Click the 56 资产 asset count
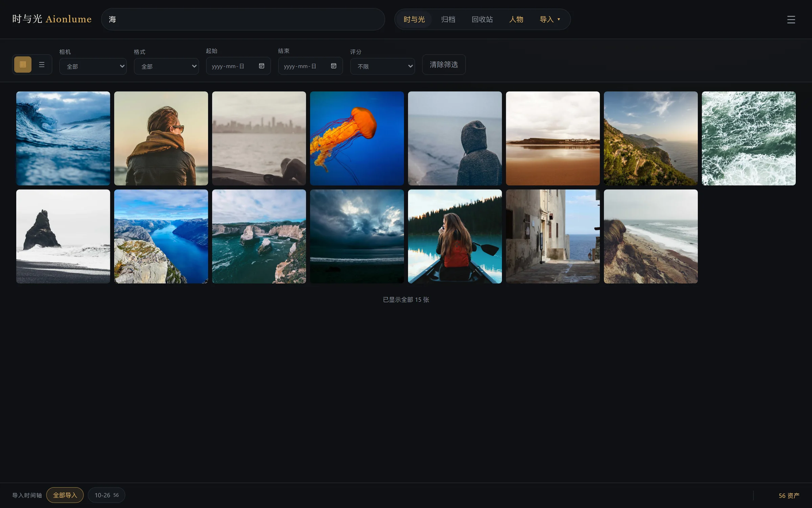This screenshot has height=508, width=812. pyautogui.click(x=789, y=495)
